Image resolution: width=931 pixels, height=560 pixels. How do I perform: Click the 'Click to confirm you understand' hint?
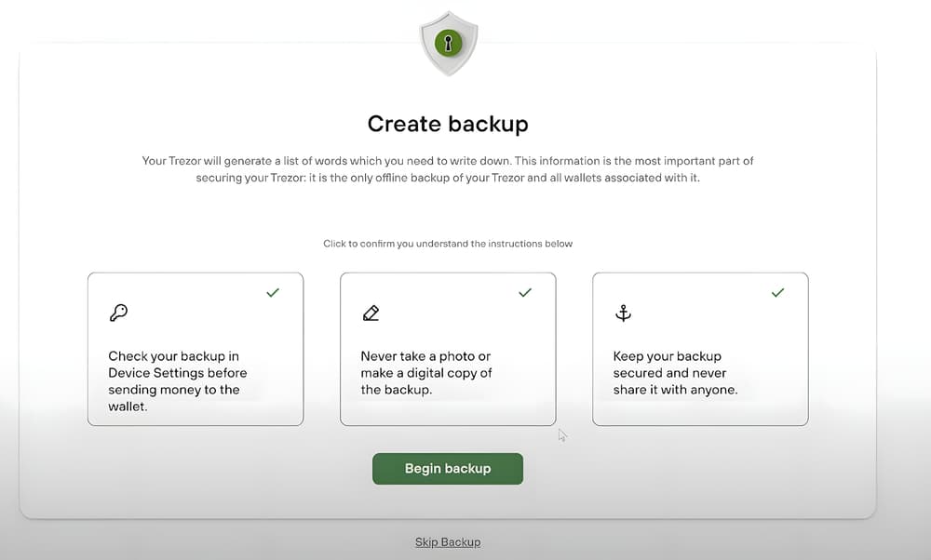coord(448,243)
